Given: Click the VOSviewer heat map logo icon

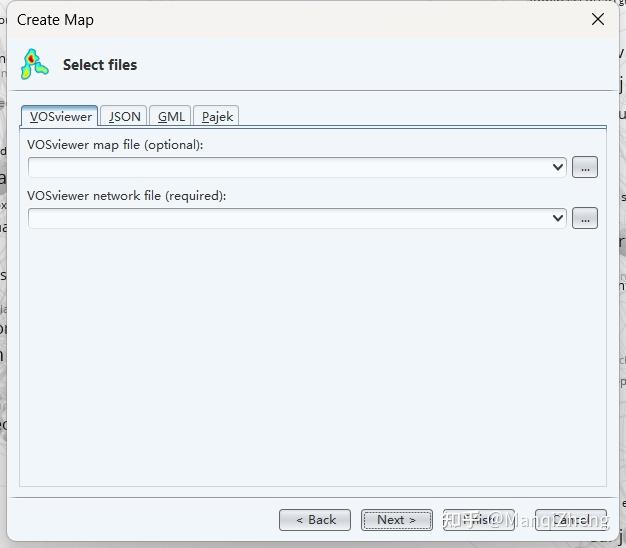Looking at the screenshot, I should pos(35,64).
